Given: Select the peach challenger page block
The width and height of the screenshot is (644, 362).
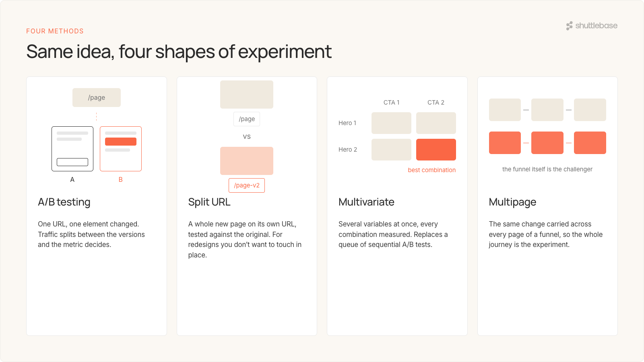Looking at the screenshot, I should [x=247, y=161].
